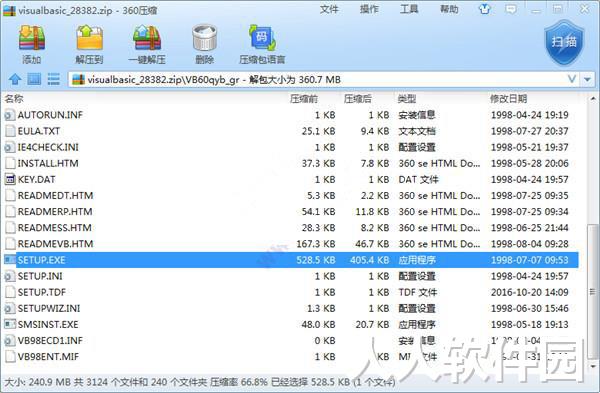
Task: Click the SETUPWIZ.INI gear file icon
Action: click(x=10, y=308)
